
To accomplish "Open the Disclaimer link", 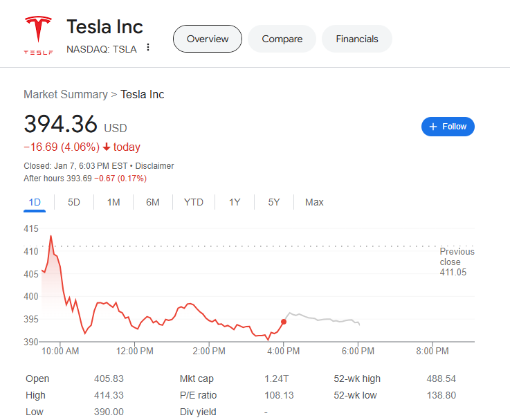I will 154,166.
